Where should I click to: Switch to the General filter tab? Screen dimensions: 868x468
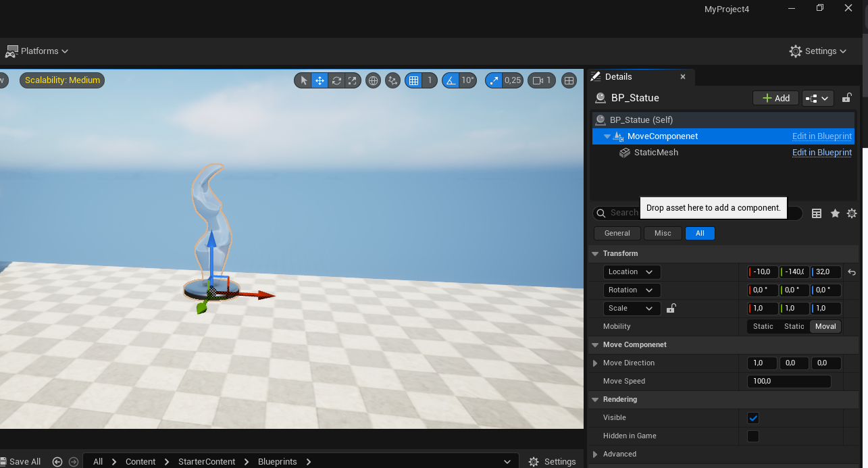pyautogui.click(x=617, y=233)
